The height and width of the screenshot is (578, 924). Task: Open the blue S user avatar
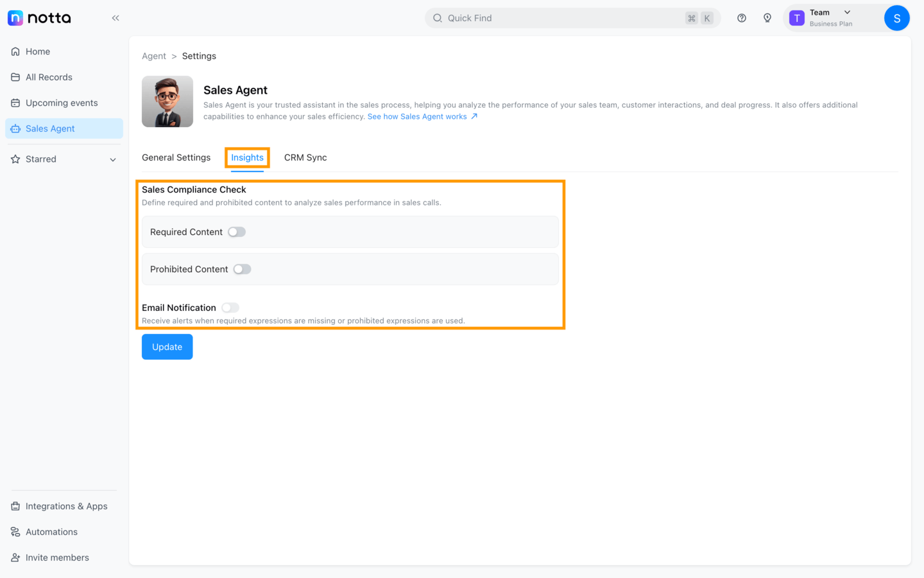(897, 18)
